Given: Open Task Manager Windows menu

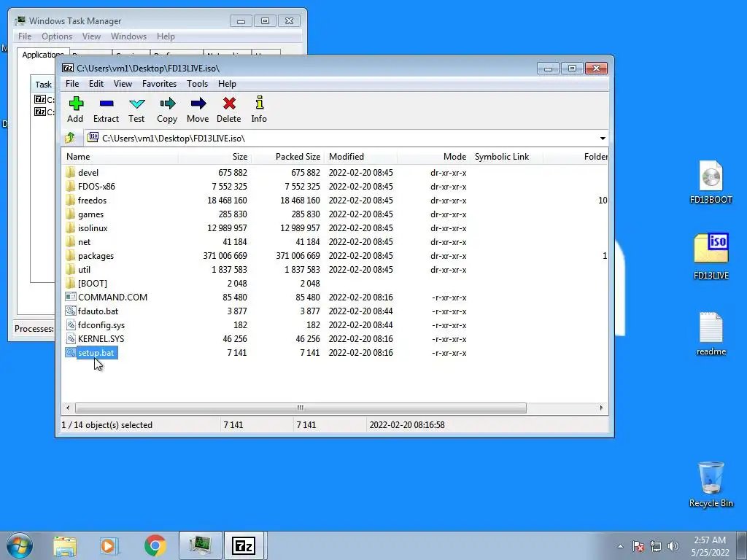Looking at the screenshot, I should pyautogui.click(x=128, y=36).
